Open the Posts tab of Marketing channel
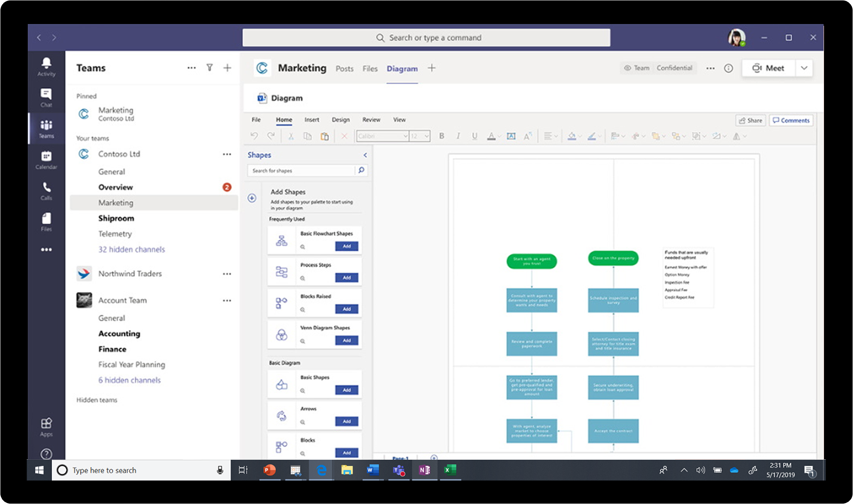The height and width of the screenshot is (504, 853). point(344,68)
